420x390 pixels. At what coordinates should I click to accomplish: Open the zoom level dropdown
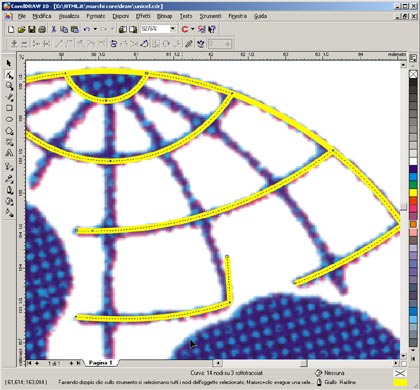tap(173, 29)
